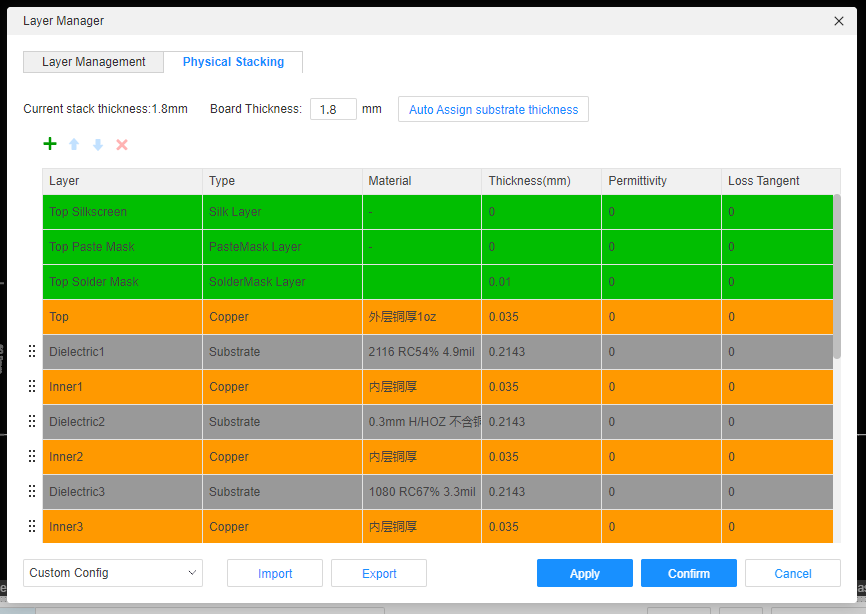The width and height of the screenshot is (866, 614).
Task: Click the red delete layer X icon
Action: [x=122, y=144]
